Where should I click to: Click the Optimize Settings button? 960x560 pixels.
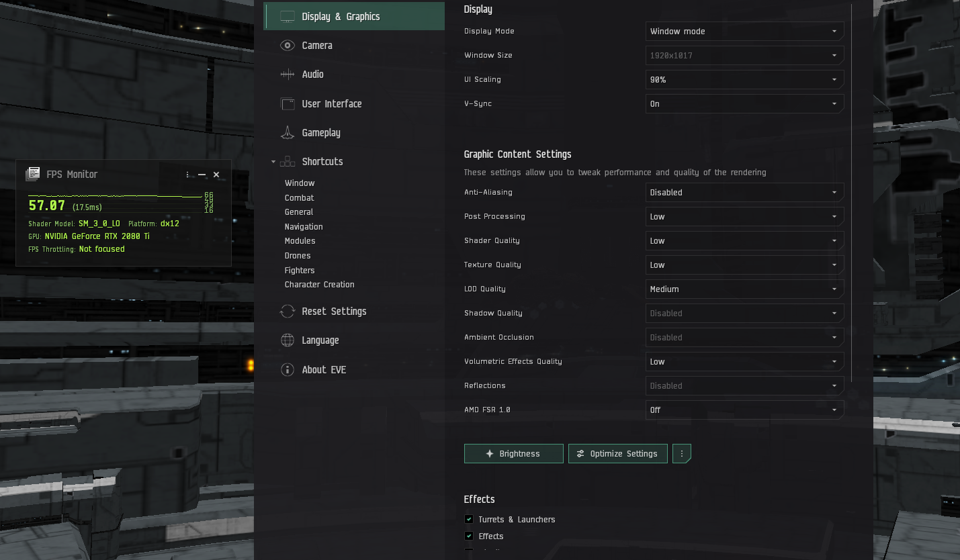[618, 454]
